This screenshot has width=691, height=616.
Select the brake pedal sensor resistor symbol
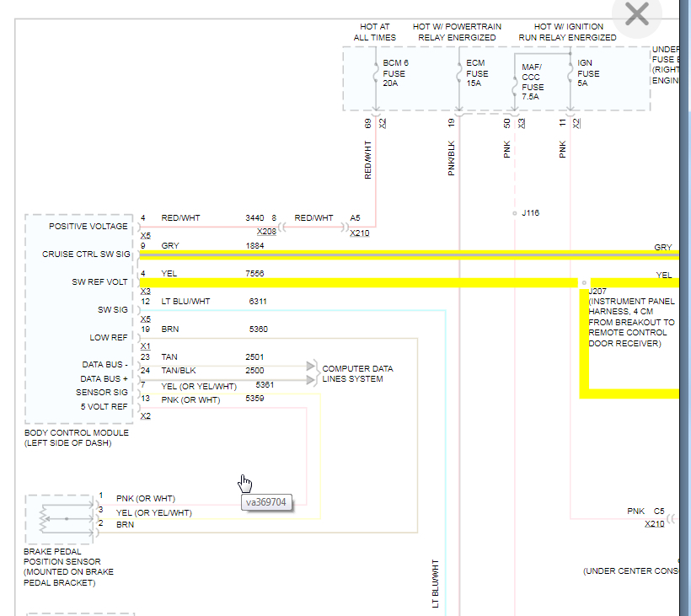click(x=43, y=519)
